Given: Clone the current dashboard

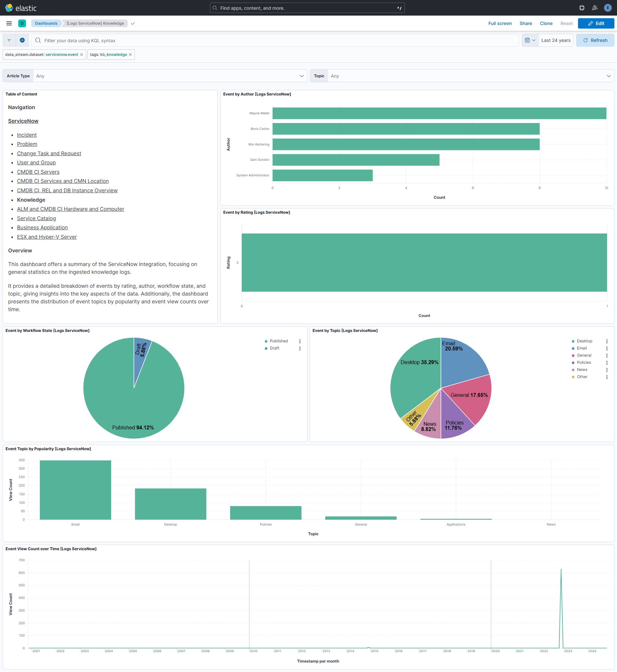Looking at the screenshot, I should point(546,23).
